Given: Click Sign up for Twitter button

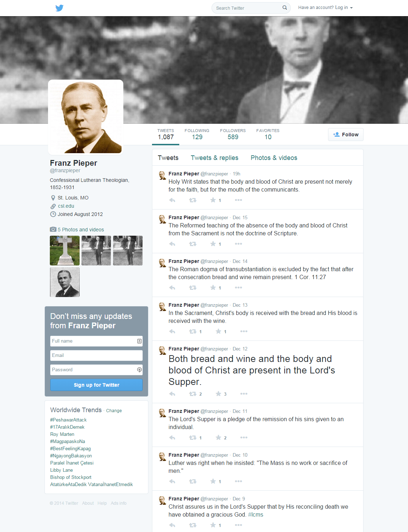Looking at the screenshot, I should 96,385.
